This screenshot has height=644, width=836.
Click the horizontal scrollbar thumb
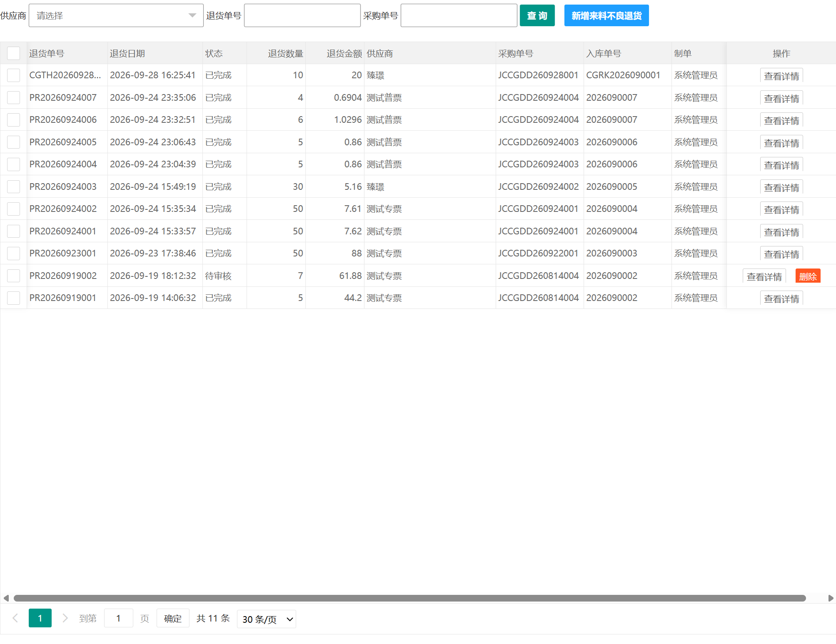coord(410,598)
